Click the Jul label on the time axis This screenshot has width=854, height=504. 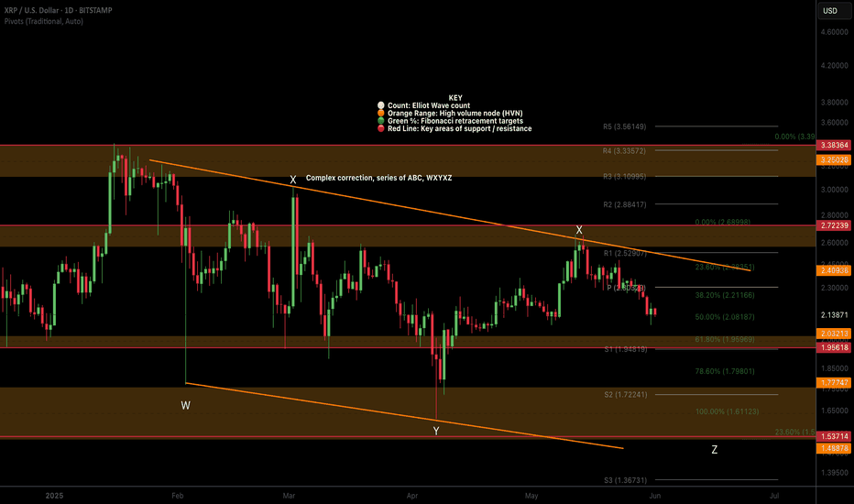pos(774,495)
